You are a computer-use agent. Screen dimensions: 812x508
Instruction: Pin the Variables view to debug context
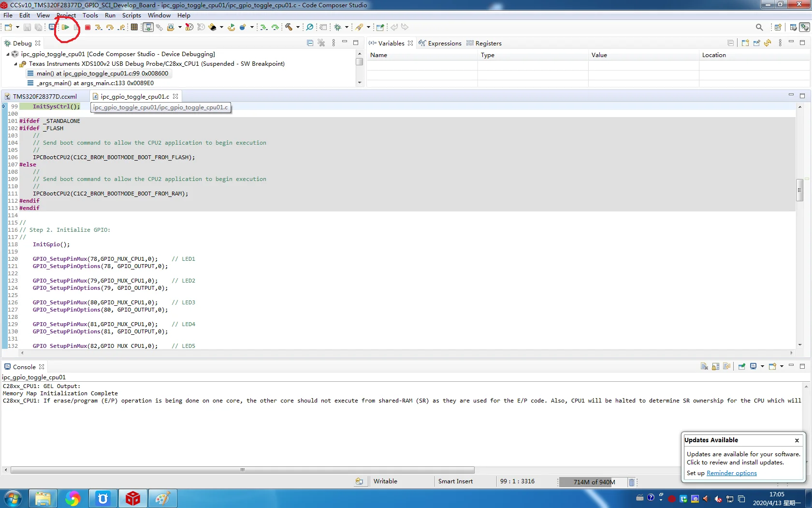click(756, 43)
